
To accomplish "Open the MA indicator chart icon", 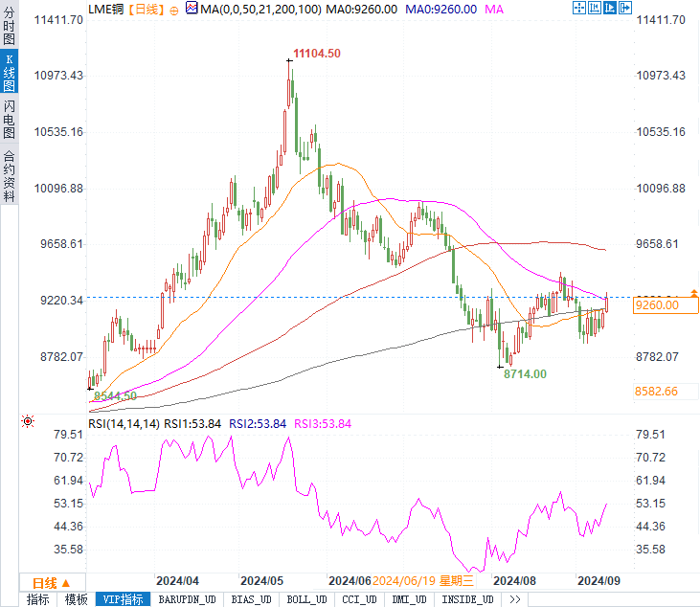I will [192, 8].
